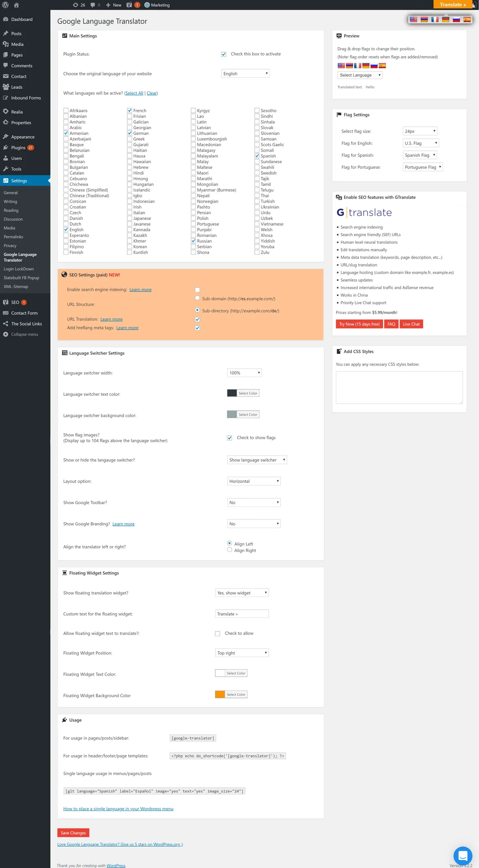479x868 pixels.
Task: Open Reading settings submenu
Action: point(11,210)
